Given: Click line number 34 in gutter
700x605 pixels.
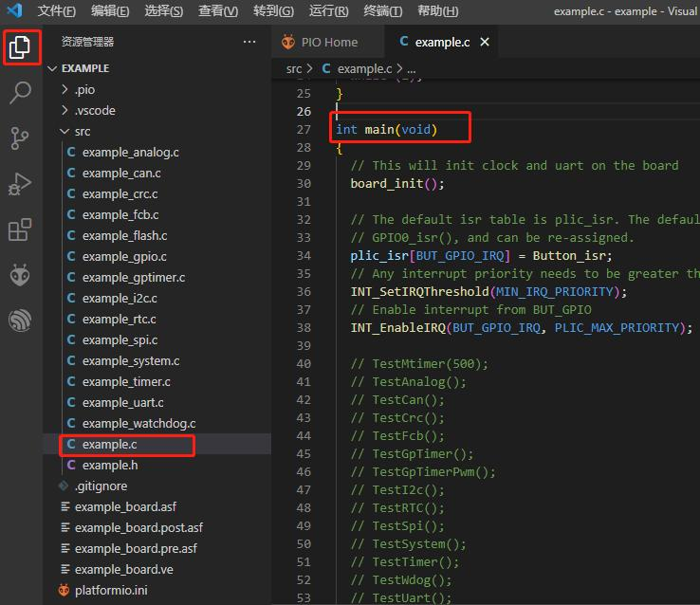Looking at the screenshot, I should click(x=304, y=256).
